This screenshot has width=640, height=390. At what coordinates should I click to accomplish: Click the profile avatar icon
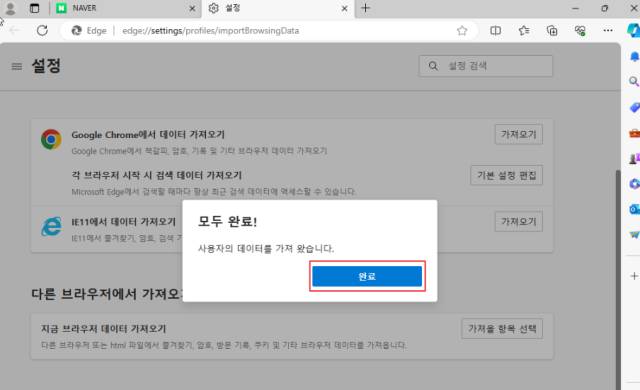[x=10, y=8]
